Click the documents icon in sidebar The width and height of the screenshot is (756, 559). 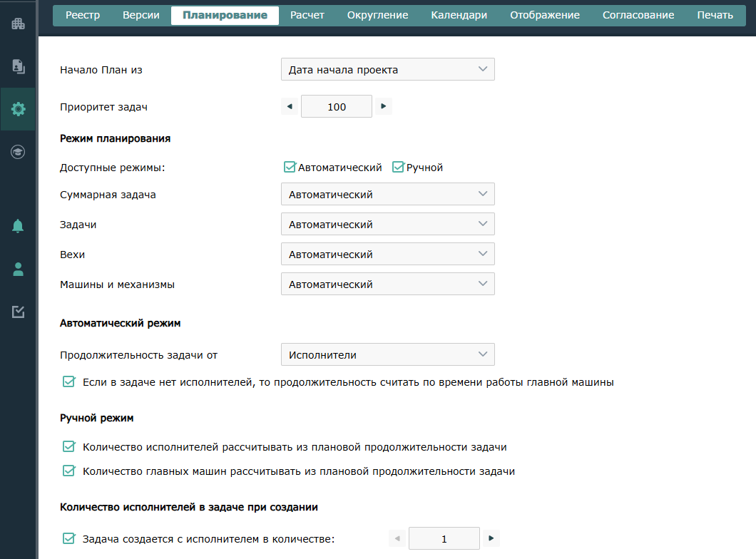click(x=18, y=66)
